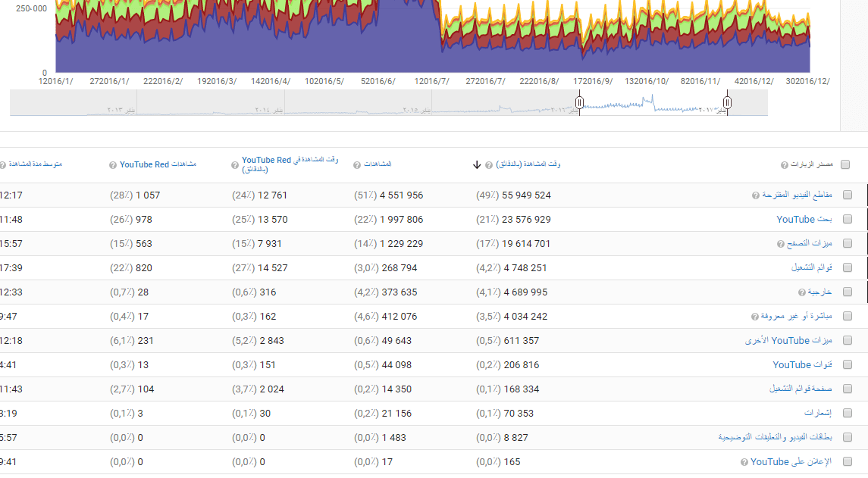Check the box for بحث YouTube row
Viewport: 868px width, 478px height.
[x=848, y=220]
